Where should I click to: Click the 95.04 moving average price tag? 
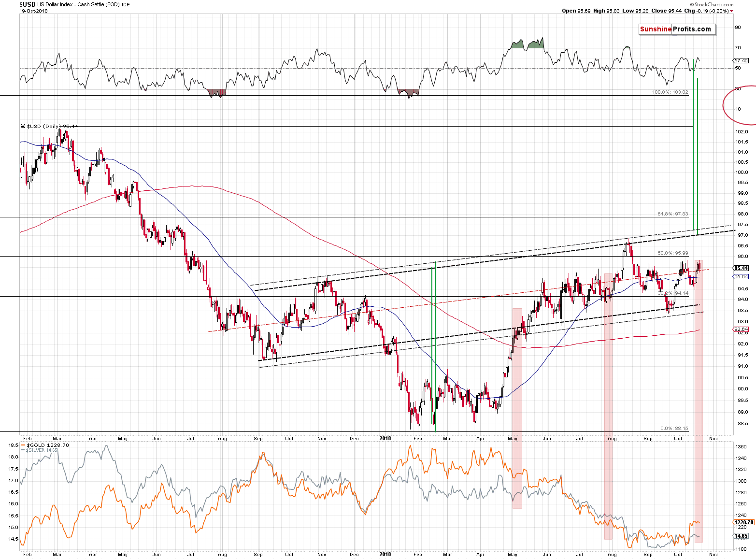741,277
